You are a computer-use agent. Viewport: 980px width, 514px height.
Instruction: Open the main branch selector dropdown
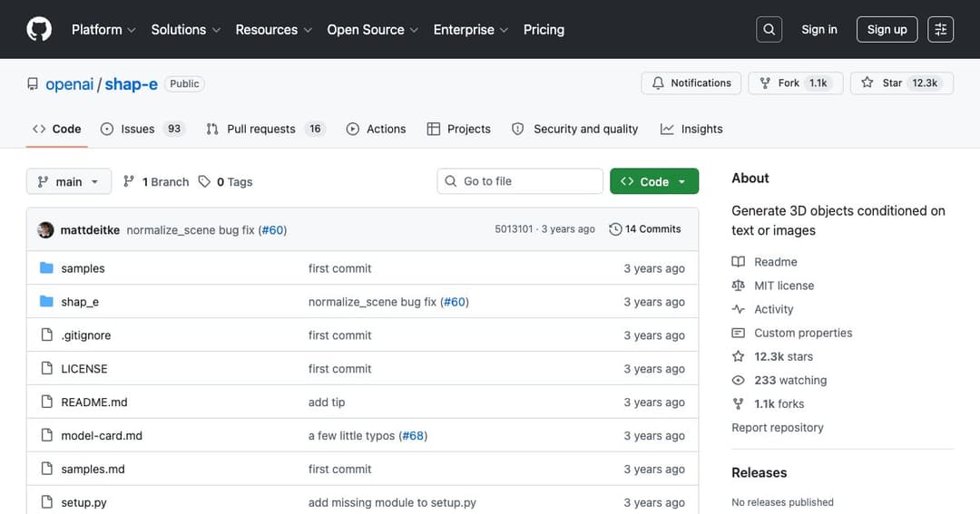pyautogui.click(x=69, y=181)
